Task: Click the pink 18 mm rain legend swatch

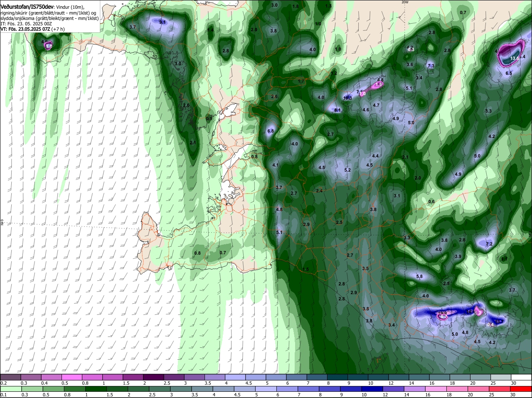Action: coord(458,389)
